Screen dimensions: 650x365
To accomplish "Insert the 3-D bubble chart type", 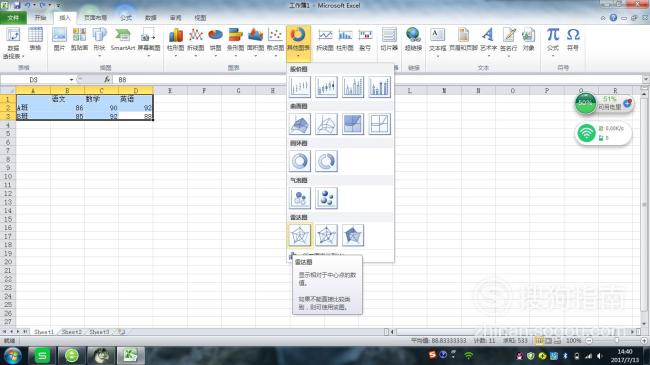I will 326,198.
